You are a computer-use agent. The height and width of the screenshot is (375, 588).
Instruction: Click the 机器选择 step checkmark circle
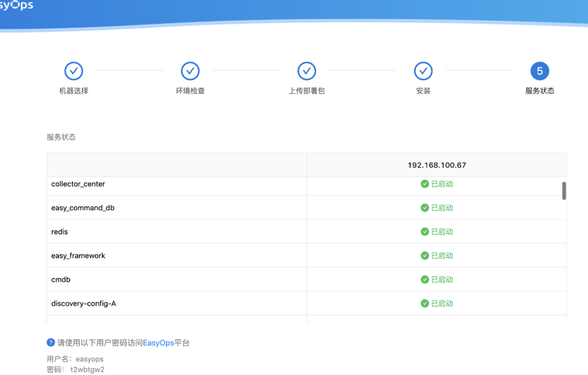click(73, 71)
